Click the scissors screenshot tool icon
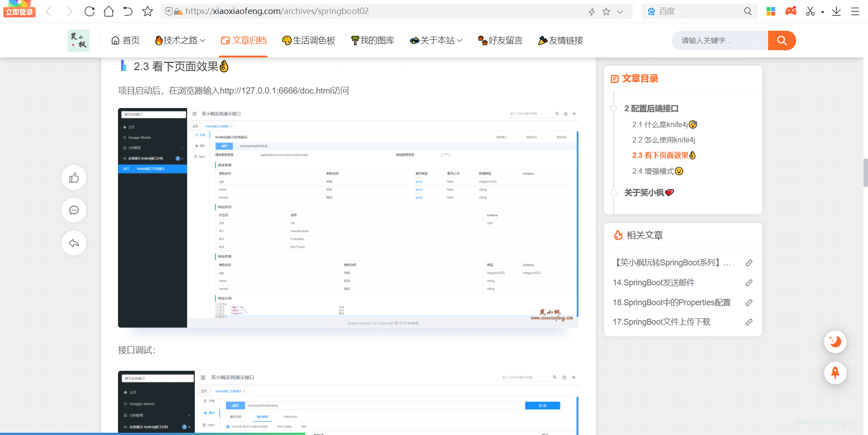 coord(810,11)
